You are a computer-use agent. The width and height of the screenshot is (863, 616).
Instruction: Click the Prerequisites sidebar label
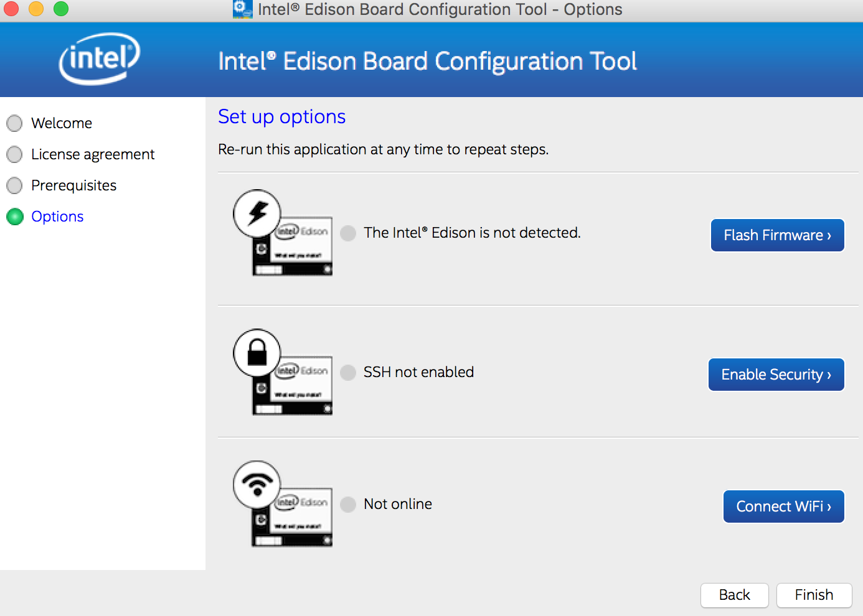[73, 185]
